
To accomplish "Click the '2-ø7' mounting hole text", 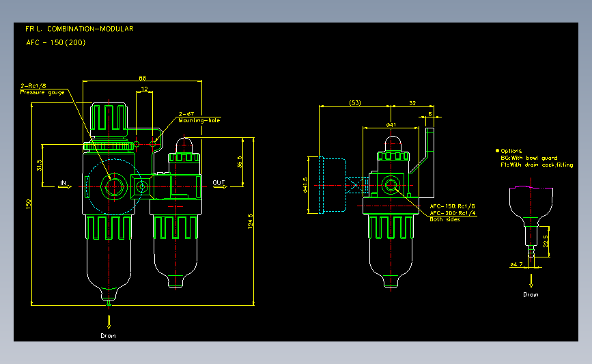I will (186, 113).
